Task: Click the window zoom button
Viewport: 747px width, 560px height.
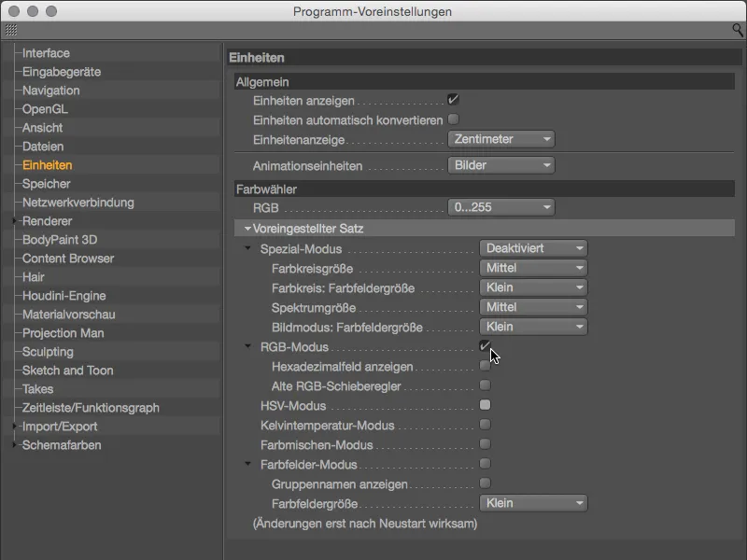Action: pyautogui.click(x=51, y=11)
